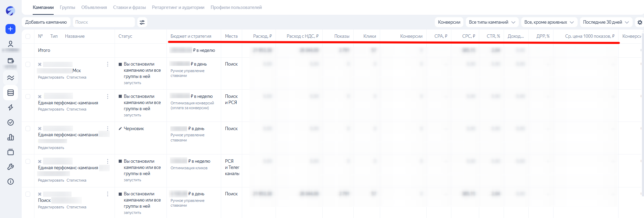Go to the Ставки и фразы tab

[x=129, y=8]
